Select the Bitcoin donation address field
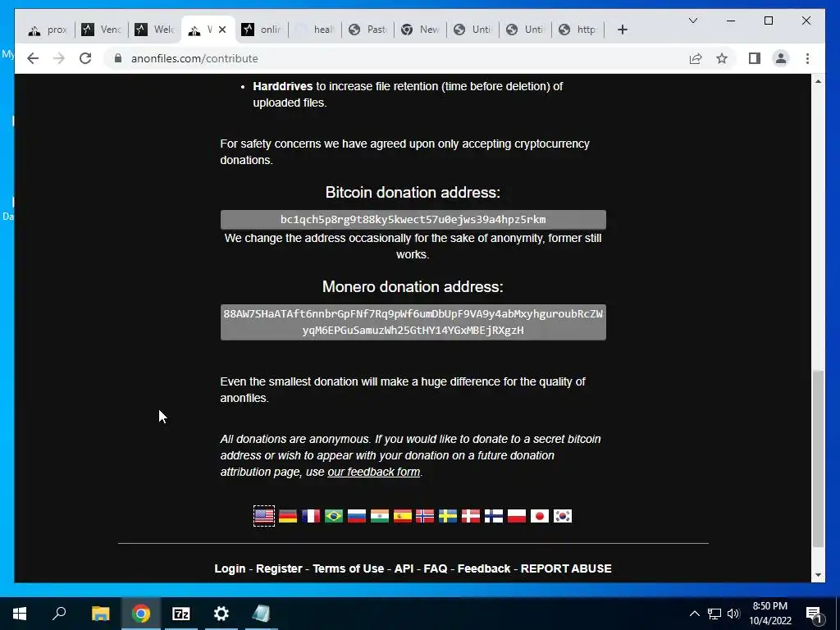Viewport: 840px width, 630px height. click(413, 220)
